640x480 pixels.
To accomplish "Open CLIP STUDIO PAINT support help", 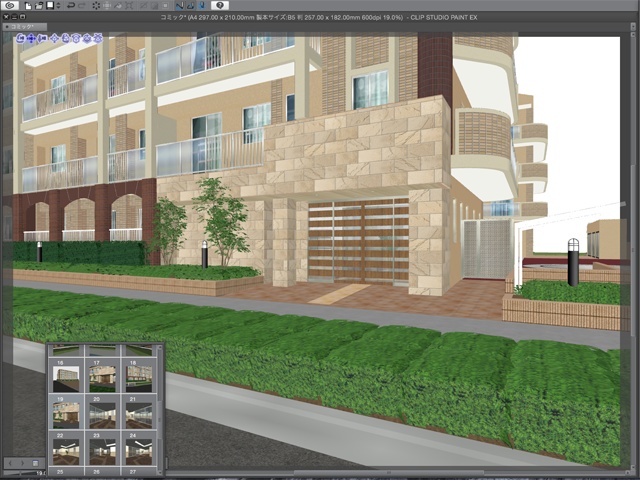I will [220, 5].
